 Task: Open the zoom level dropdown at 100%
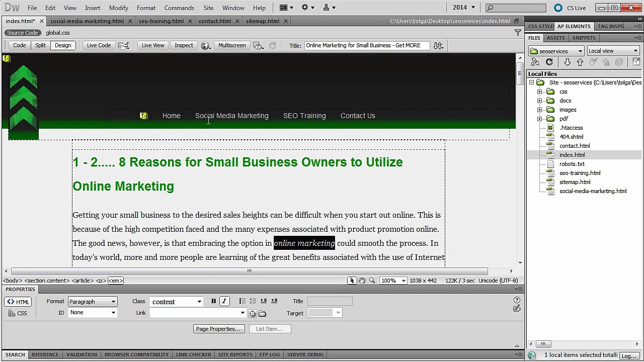pyautogui.click(x=394, y=281)
